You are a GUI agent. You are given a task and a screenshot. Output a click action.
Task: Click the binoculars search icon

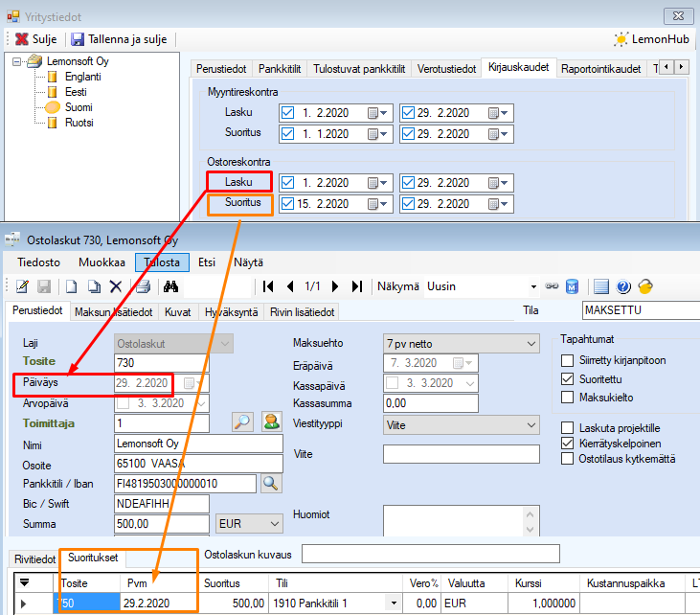tap(170, 286)
